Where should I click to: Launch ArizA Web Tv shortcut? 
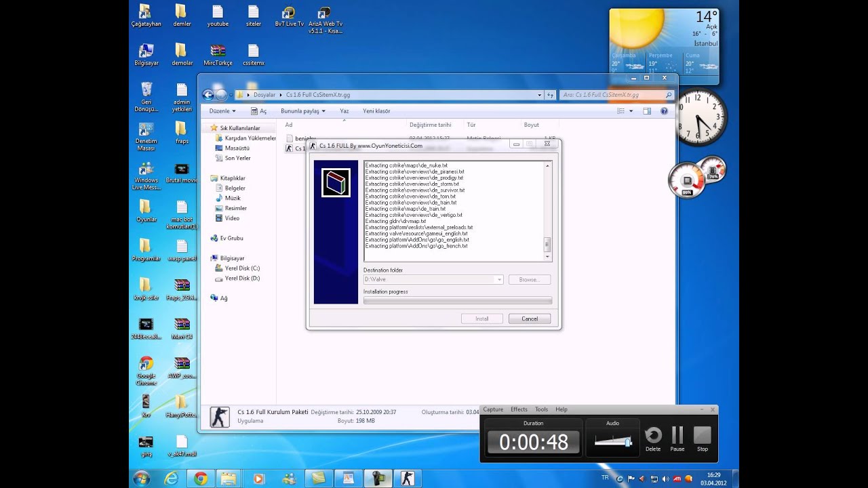click(x=325, y=19)
